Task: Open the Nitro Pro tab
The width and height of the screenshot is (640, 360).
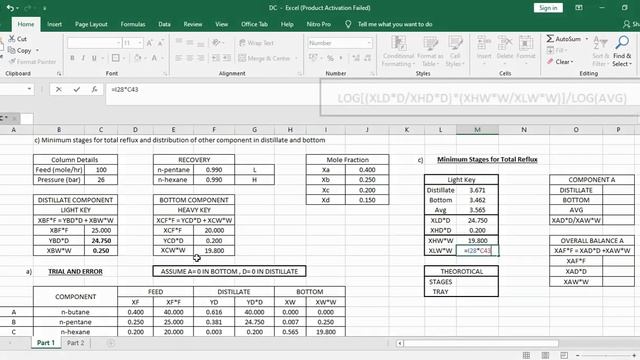Action: coord(318,24)
